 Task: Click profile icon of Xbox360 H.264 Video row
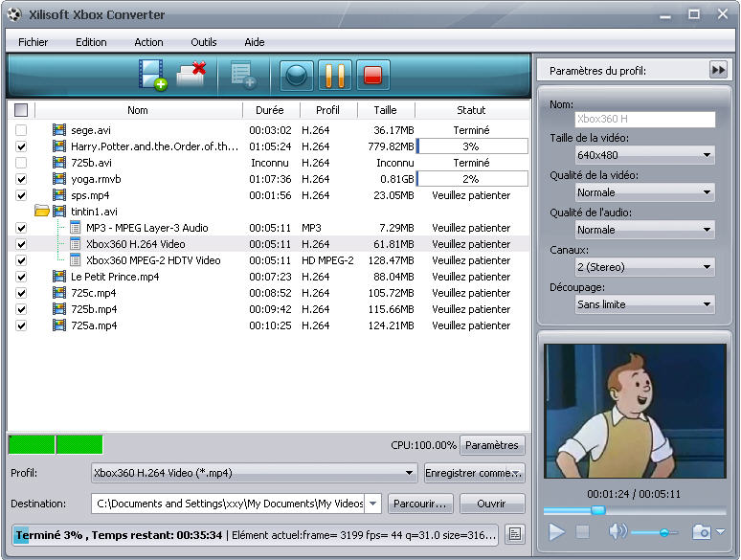point(75,244)
